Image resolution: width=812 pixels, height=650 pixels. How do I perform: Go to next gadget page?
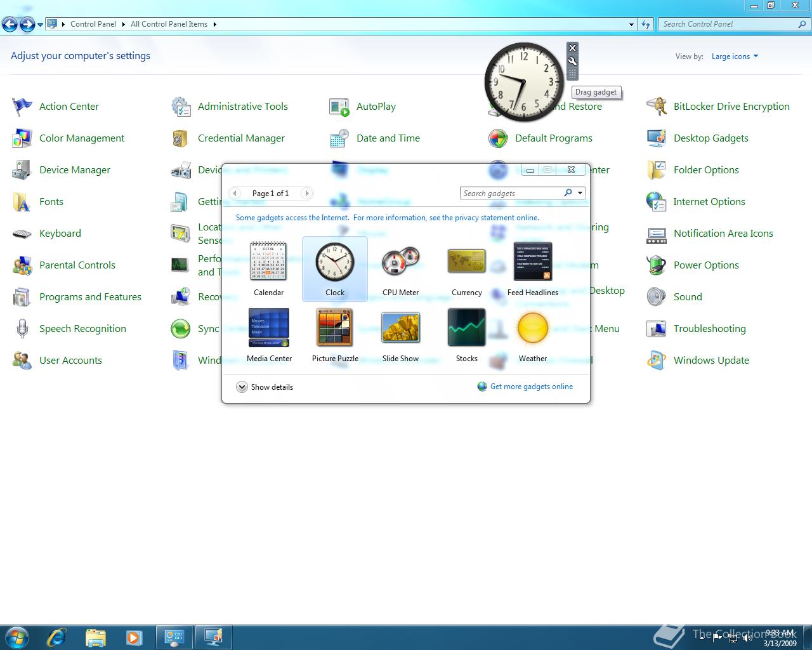click(306, 193)
